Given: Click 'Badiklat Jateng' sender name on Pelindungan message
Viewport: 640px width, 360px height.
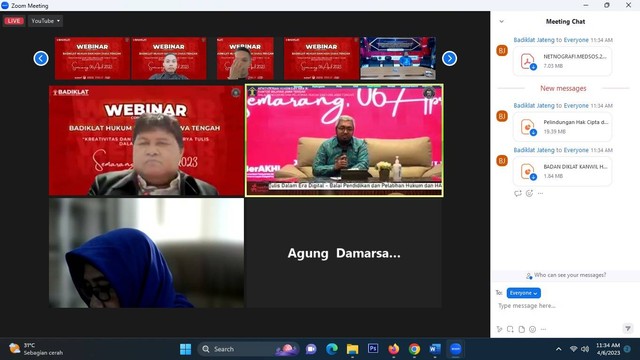Looking at the screenshot, I should point(534,105).
